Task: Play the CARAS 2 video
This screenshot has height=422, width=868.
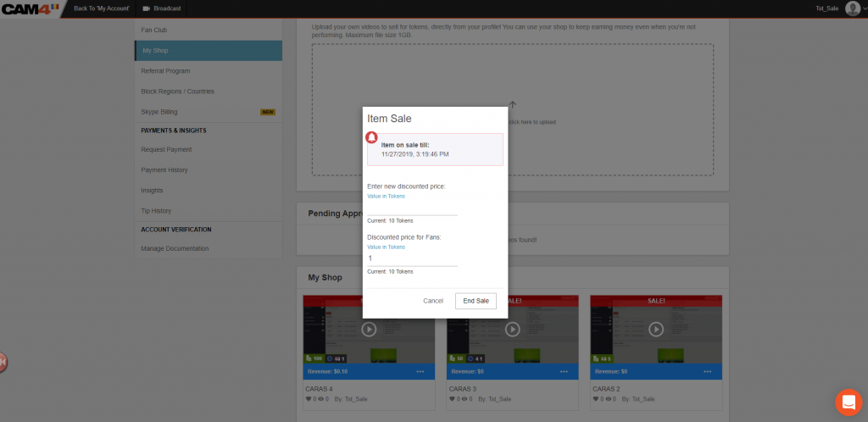Action: 655,330
